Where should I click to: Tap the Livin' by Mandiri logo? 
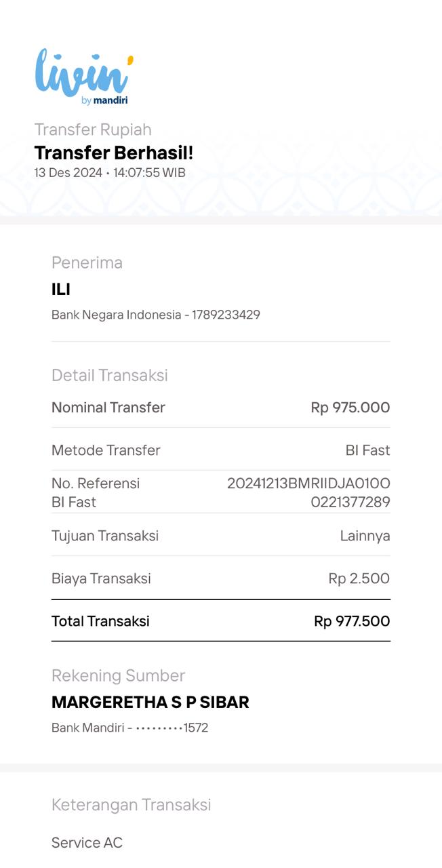84,77
